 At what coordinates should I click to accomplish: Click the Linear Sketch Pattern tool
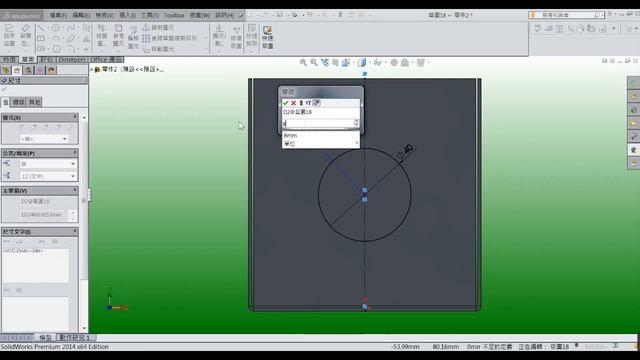169,38
